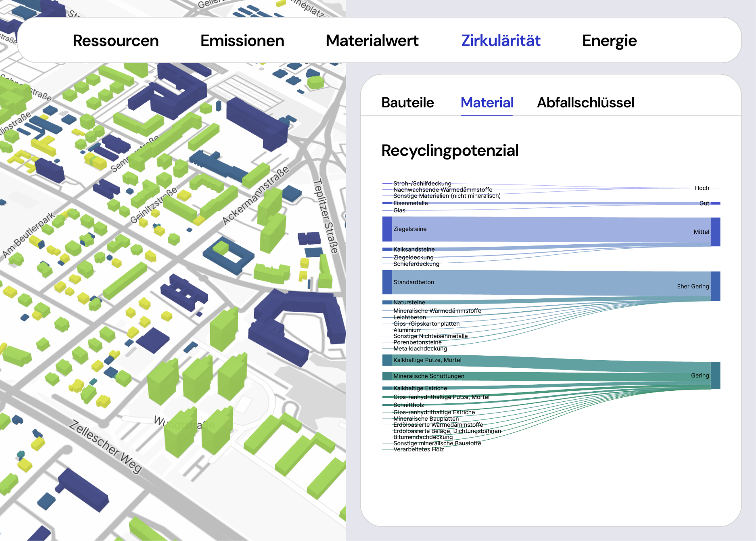The width and height of the screenshot is (756, 541).
Task: Click Sonstige mineralische Baustoffe label
Action: (437, 443)
